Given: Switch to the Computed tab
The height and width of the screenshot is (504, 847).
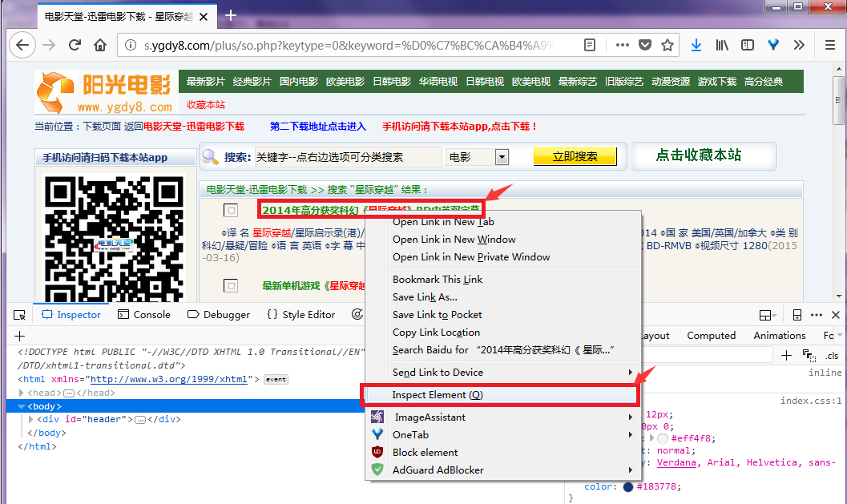Looking at the screenshot, I should pyautogui.click(x=711, y=336).
